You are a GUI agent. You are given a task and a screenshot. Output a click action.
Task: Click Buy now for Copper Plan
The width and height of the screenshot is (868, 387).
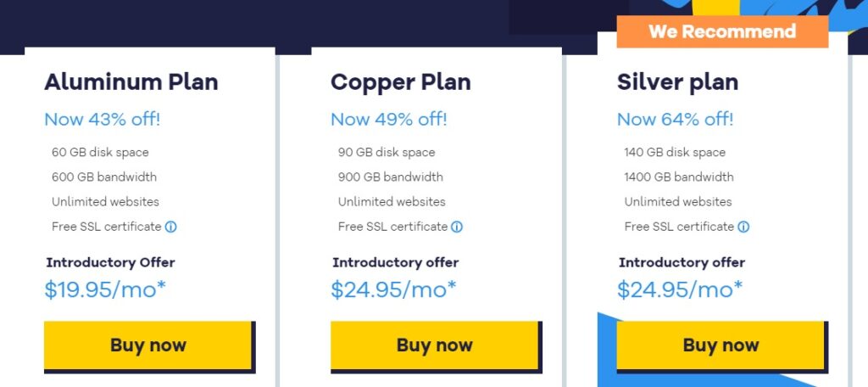(435, 345)
